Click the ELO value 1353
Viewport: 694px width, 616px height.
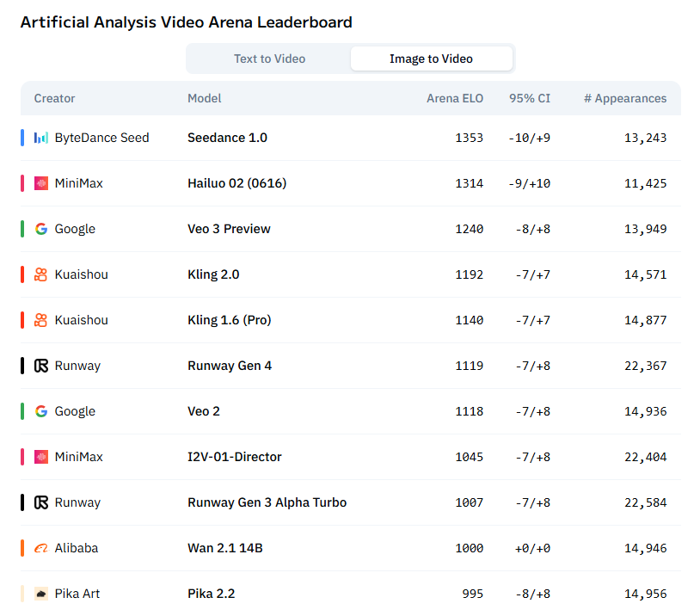(x=470, y=138)
